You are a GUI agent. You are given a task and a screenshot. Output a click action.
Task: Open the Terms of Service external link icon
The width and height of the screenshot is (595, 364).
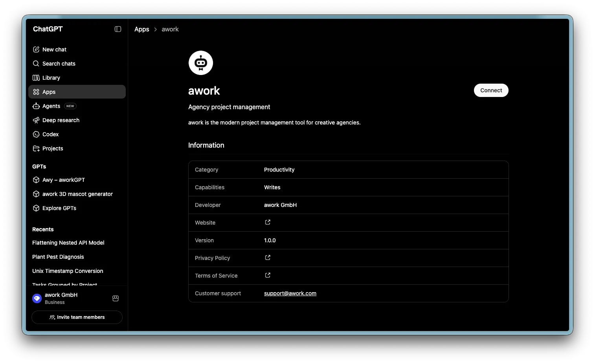(x=268, y=275)
